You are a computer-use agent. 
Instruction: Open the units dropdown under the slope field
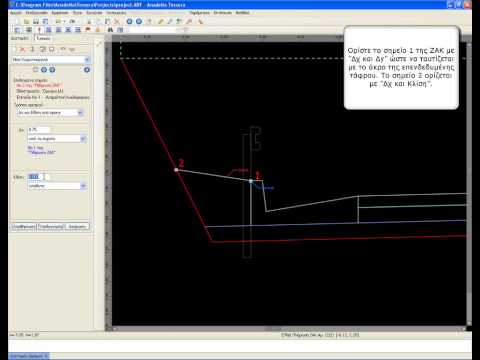57,186
